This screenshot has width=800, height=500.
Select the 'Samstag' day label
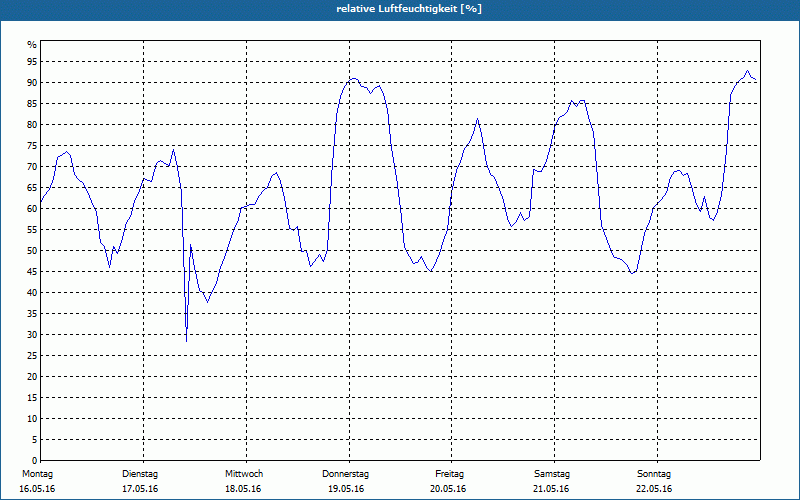coord(552,474)
